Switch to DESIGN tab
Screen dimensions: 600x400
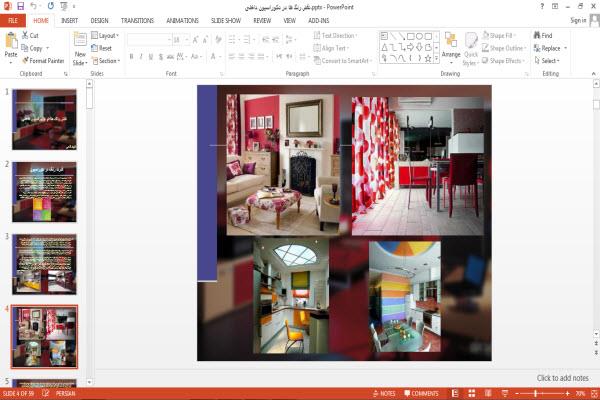pyautogui.click(x=99, y=21)
